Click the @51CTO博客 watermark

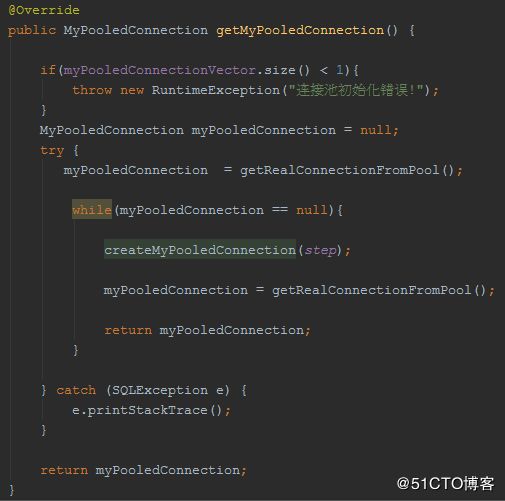point(445,483)
